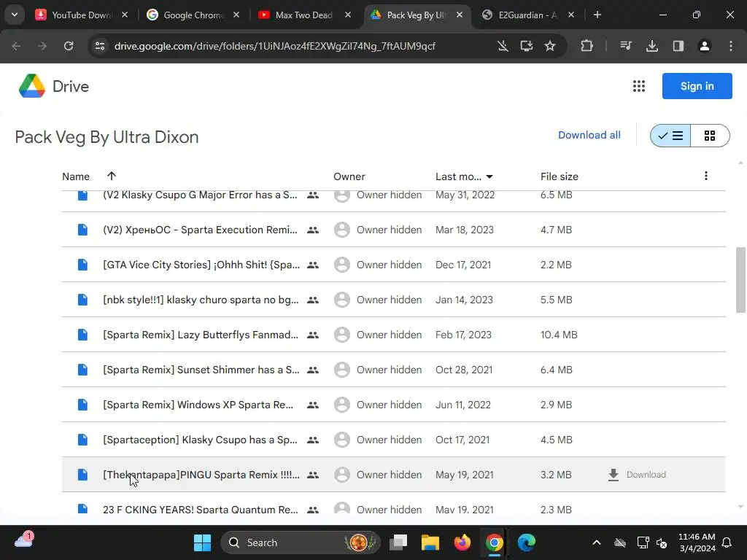
Task: Switch to grid layout view
Action: point(710,136)
